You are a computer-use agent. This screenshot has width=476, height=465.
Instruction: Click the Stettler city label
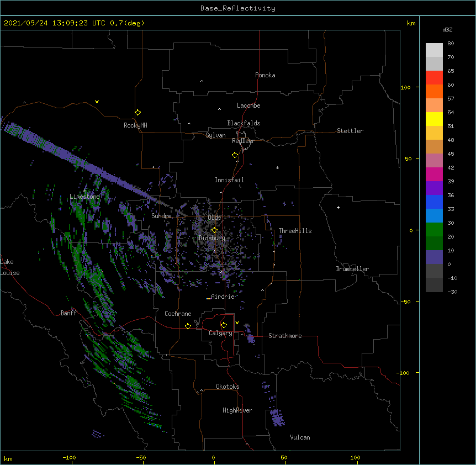click(350, 131)
